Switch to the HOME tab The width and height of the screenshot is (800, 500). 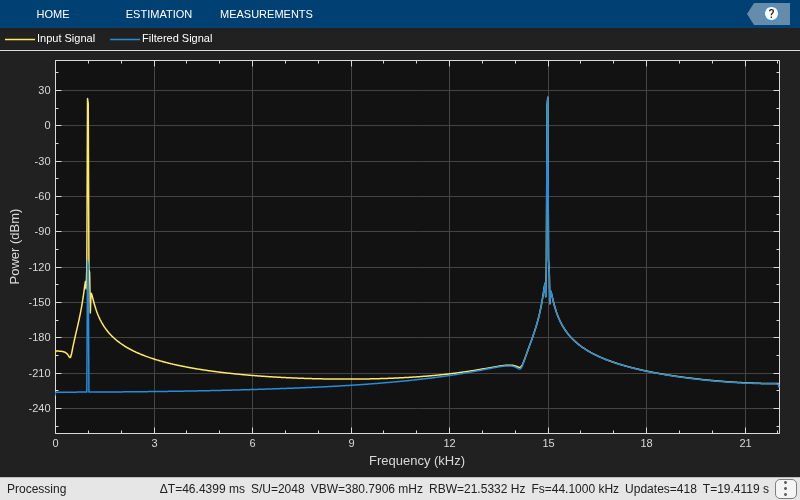(x=53, y=14)
